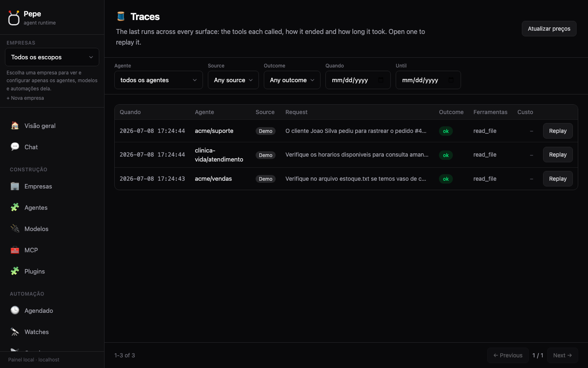Navigate to Agentes section
The width and height of the screenshot is (588, 368).
[52, 207]
